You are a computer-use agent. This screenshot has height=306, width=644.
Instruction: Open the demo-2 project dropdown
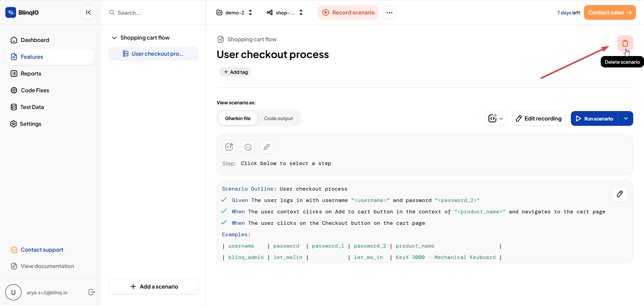click(234, 12)
